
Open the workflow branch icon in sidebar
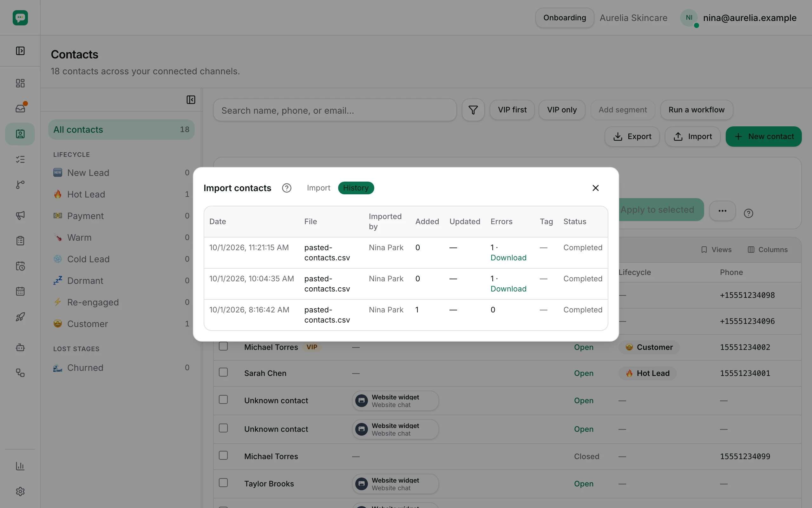click(x=20, y=184)
